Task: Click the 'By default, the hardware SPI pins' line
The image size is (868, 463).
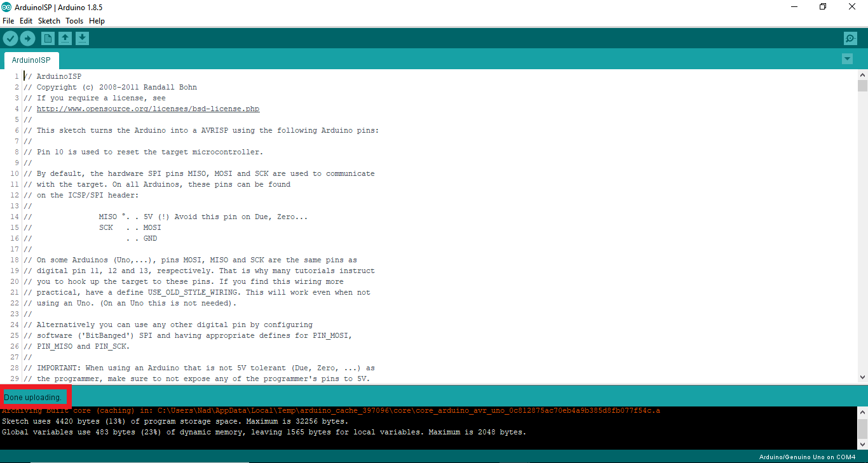Action: 199,173
